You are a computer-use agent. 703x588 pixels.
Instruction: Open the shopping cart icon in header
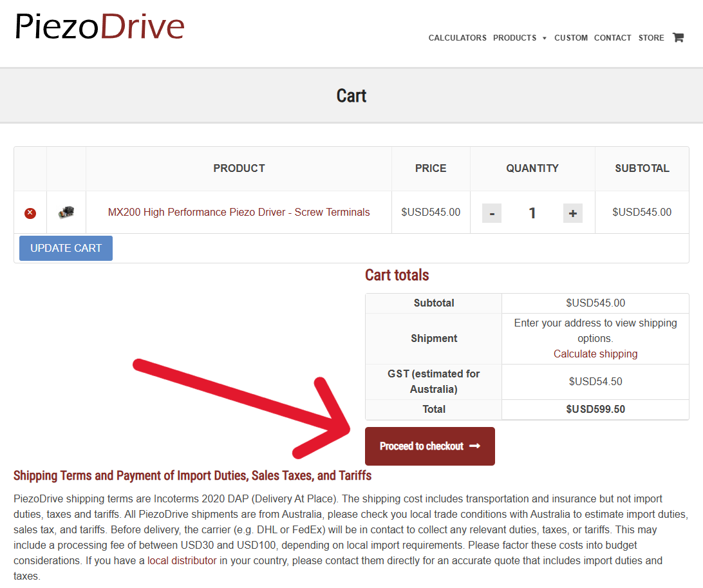(678, 37)
